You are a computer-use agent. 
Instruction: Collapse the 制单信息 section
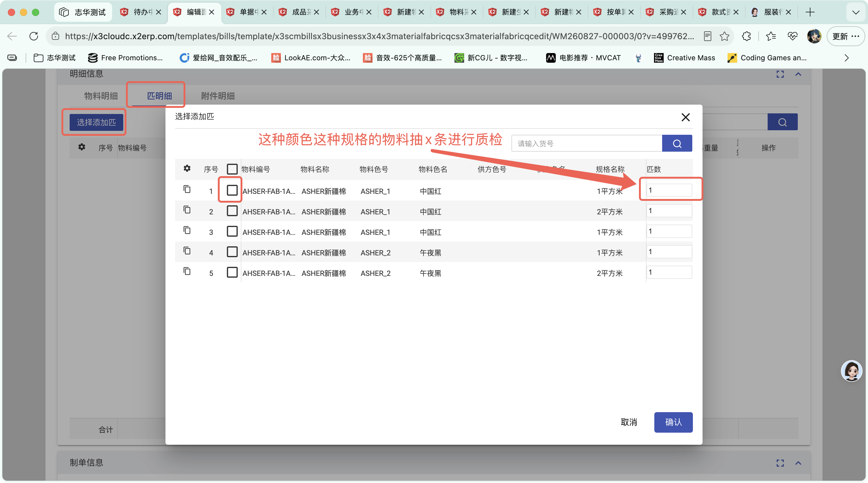click(x=798, y=463)
